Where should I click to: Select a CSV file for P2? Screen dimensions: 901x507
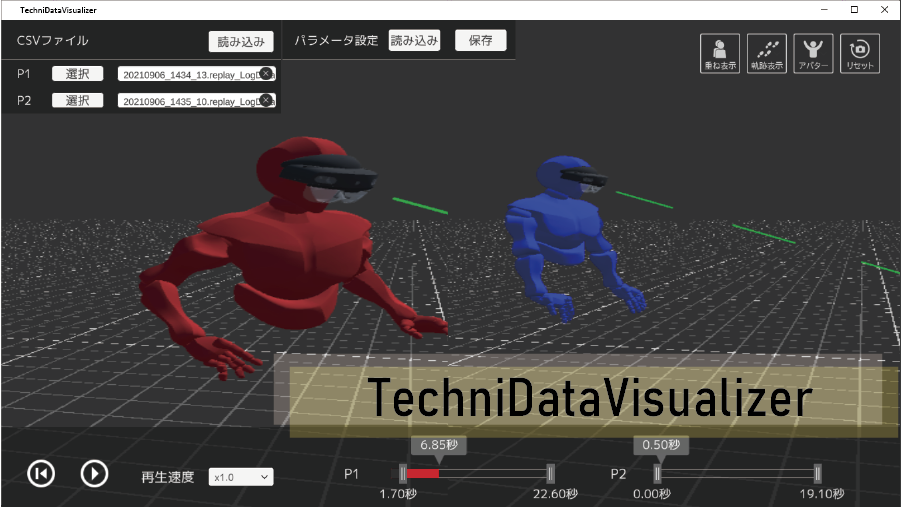click(78, 101)
